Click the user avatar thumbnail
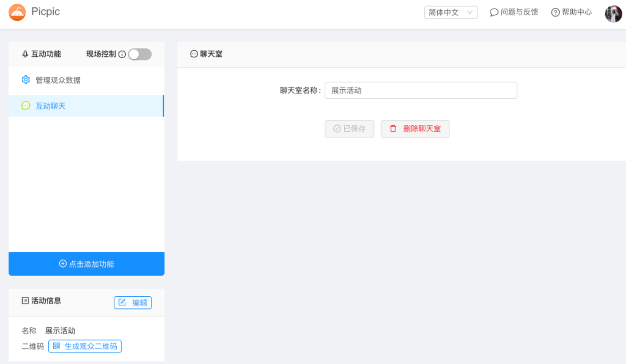Image resolution: width=626 pixels, height=364 pixels. 613,13
